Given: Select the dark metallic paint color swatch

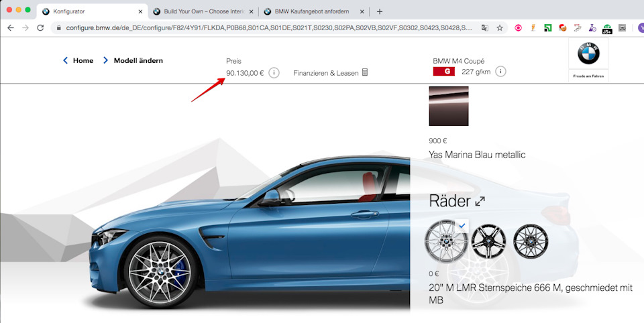Looking at the screenshot, I should click(449, 106).
